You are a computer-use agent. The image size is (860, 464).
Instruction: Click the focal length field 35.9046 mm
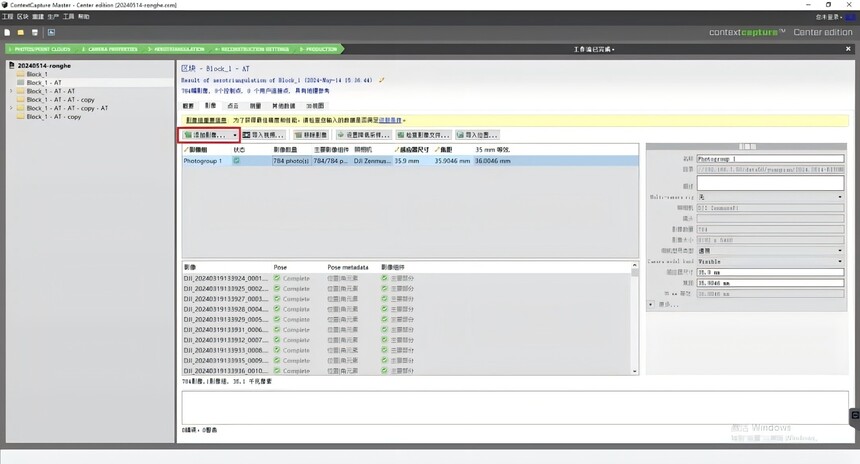[770, 283]
